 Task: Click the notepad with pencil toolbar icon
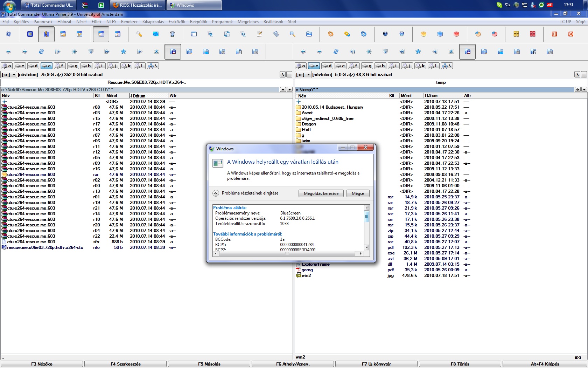click(x=260, y=34)
